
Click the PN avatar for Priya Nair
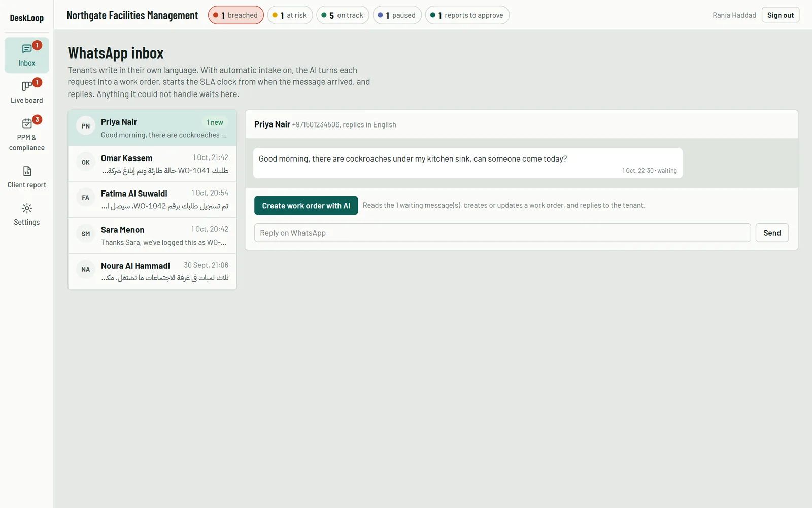coord(86,126)
